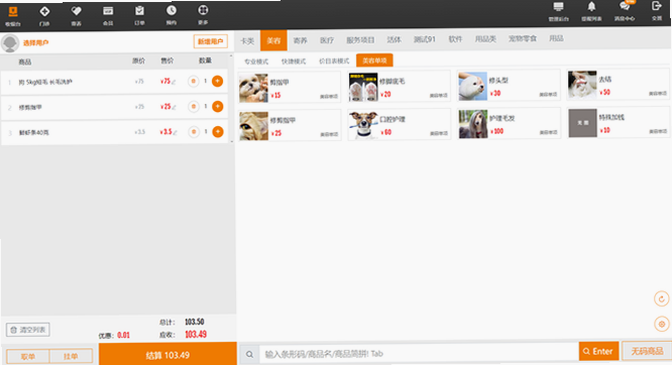
Task: Switch to the 用品 category tab
Action: point(556,39)
